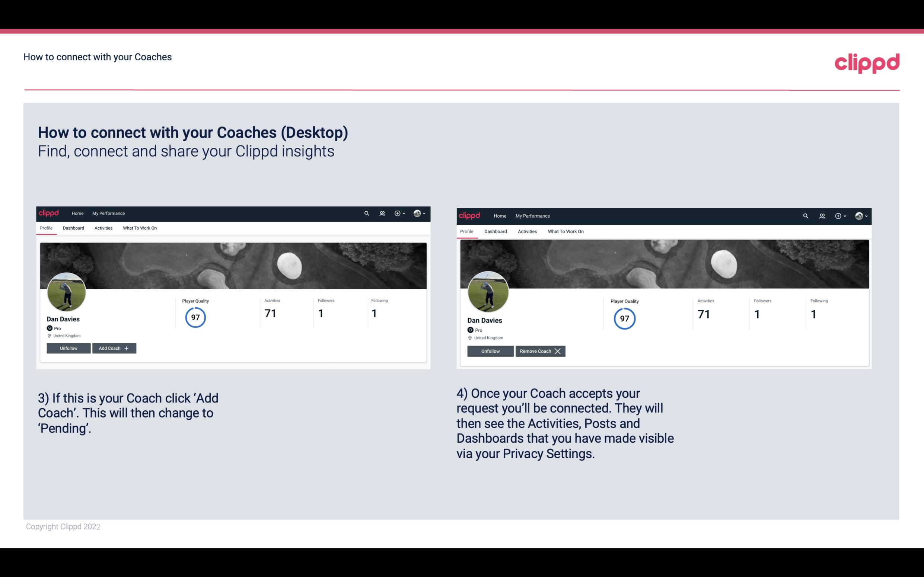Click the Clippd logo icon top left
The image size is (924, 577).
[49, 214]
